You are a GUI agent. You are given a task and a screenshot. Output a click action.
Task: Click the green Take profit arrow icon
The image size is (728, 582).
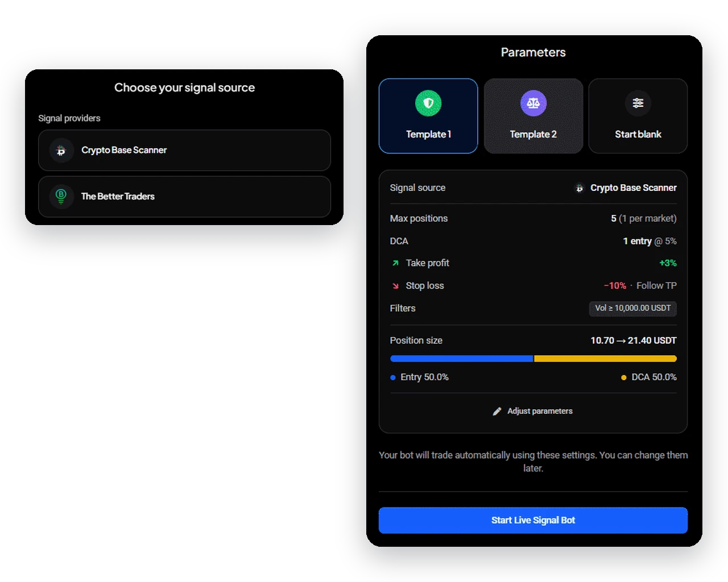(395, 263)
